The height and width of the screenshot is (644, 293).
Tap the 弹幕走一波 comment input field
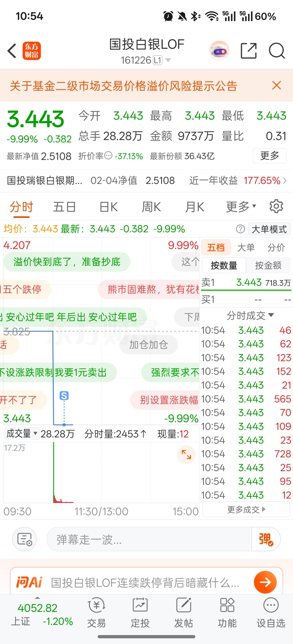point(149,540)
